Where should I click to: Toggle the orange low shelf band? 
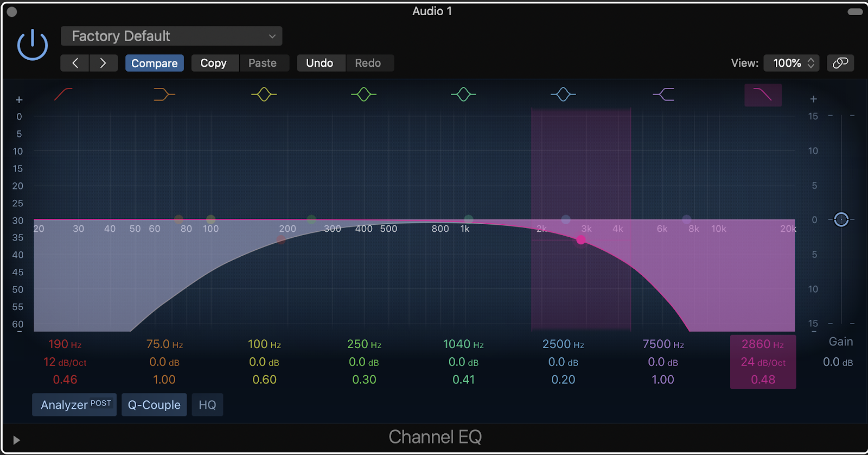164,94
